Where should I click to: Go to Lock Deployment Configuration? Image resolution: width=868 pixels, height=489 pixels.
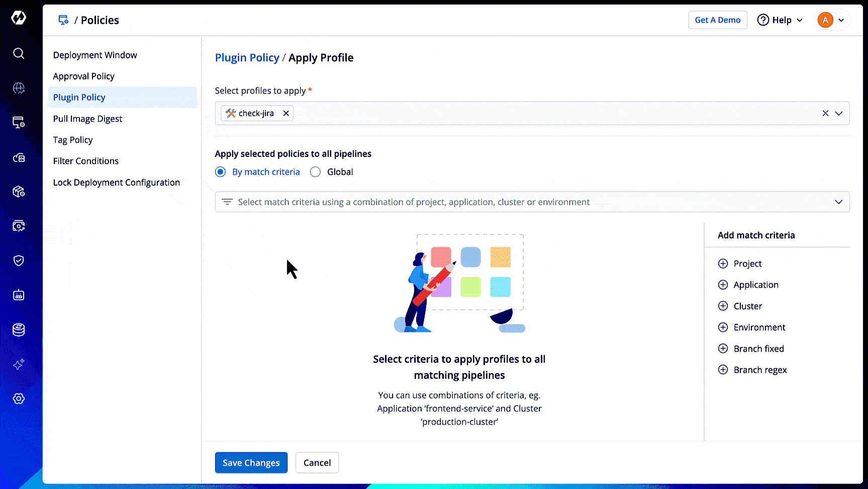(116, 182)
